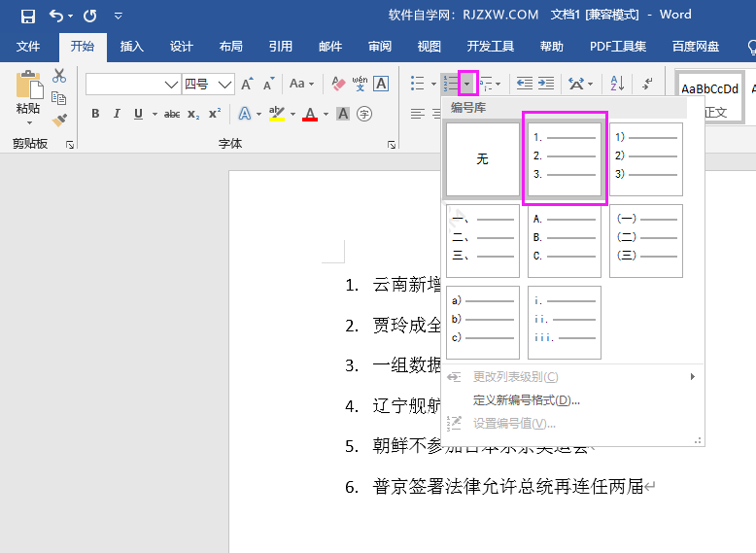The width and height of the screenshot is (756, 553).
Task: Click the Align Left icon
Action: point(418,114)
